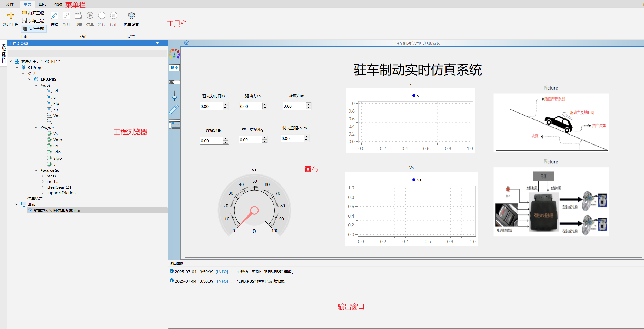Select the Fd input item
The image size is (644, 329).
pyautogui.click(x=53, y=91)
